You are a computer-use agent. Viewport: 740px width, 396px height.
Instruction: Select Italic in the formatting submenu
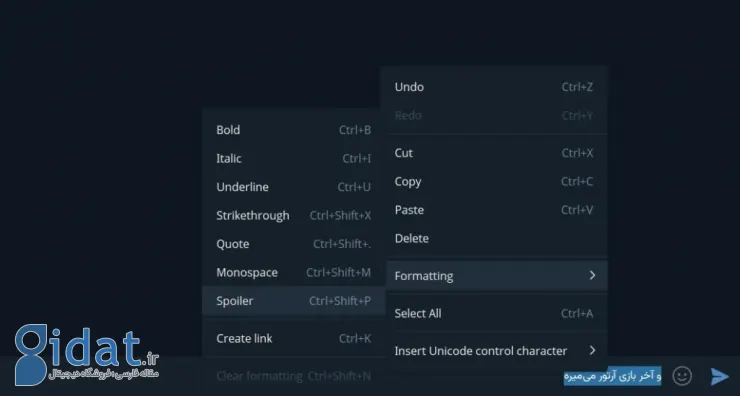click(294, 158)
